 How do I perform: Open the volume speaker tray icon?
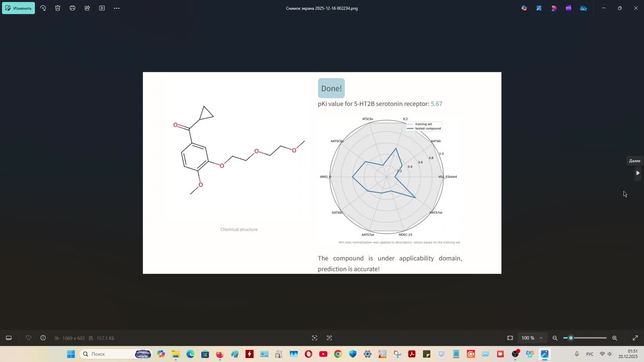[609, 354]
